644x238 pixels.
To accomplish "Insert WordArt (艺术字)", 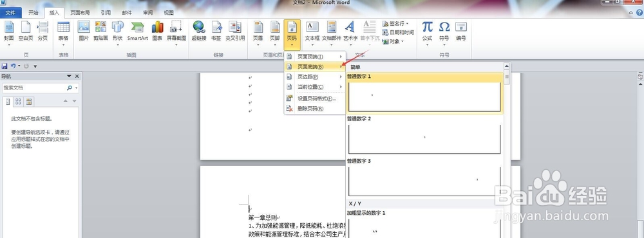I will (350, 32).
